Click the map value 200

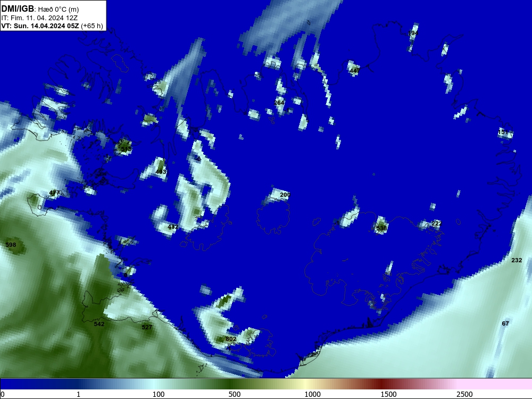285,195
